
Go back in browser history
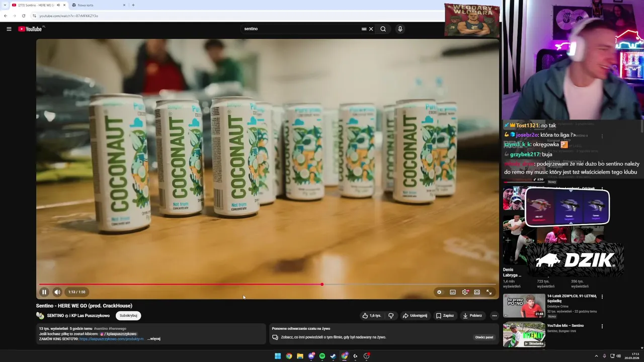pyautogui.click(x=6, y=16)
